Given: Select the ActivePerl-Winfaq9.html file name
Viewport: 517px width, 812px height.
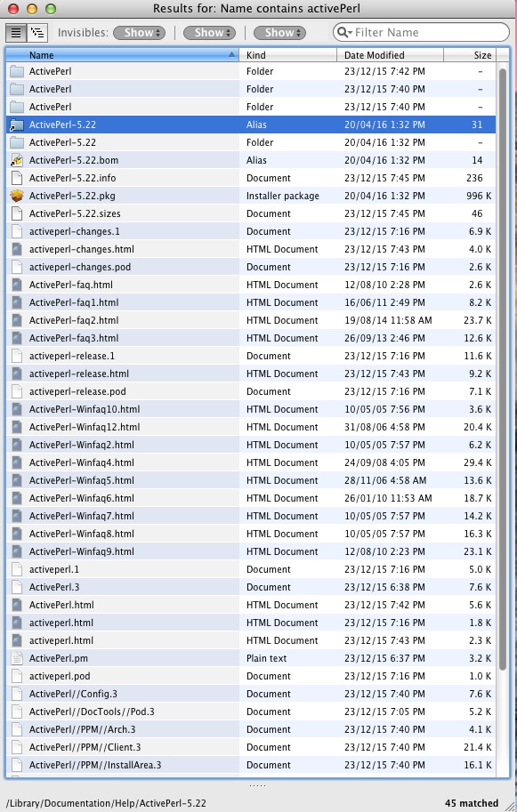Looking at the screenshot, I should (81, 551).
